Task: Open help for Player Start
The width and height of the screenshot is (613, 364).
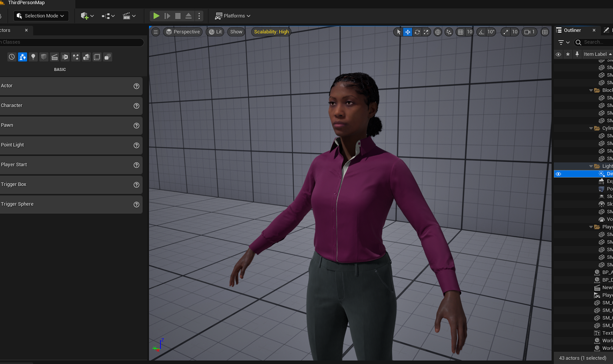Action: point(136,165)
